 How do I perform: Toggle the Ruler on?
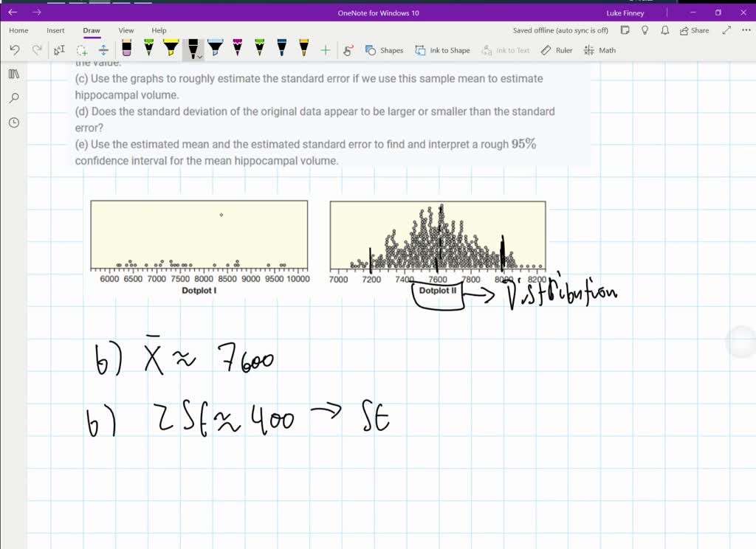pos(557,50)
